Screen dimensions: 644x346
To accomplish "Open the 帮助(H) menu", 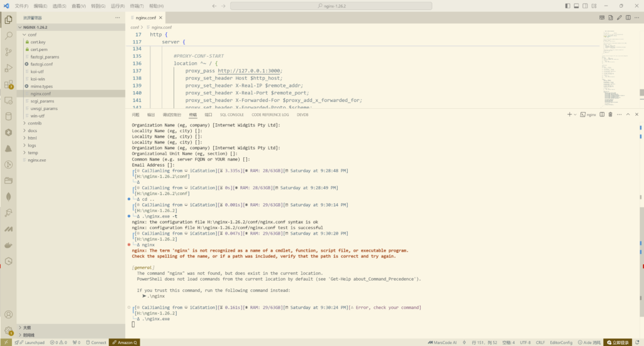I will [x=156, y=6].
